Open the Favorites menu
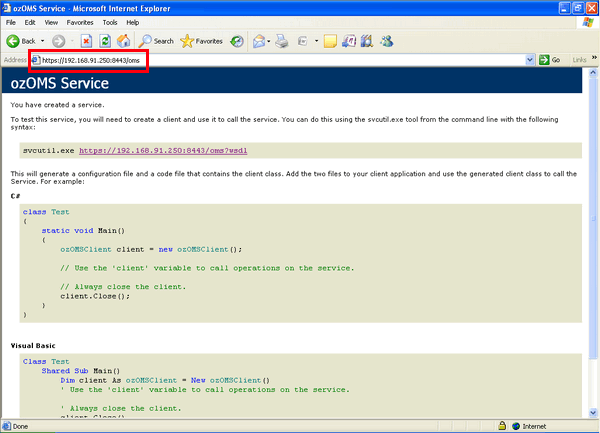 (80, 23)
